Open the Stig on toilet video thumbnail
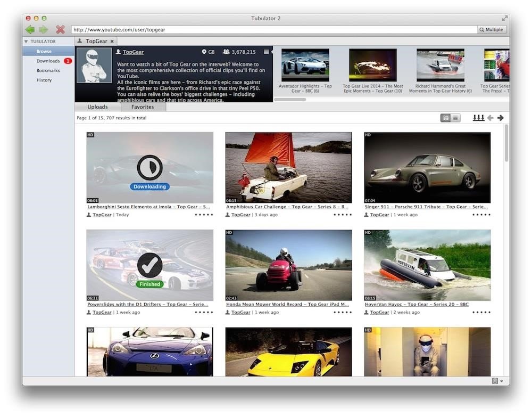The width and height of the screenshot is (532, 417). [x=427, y=351]
